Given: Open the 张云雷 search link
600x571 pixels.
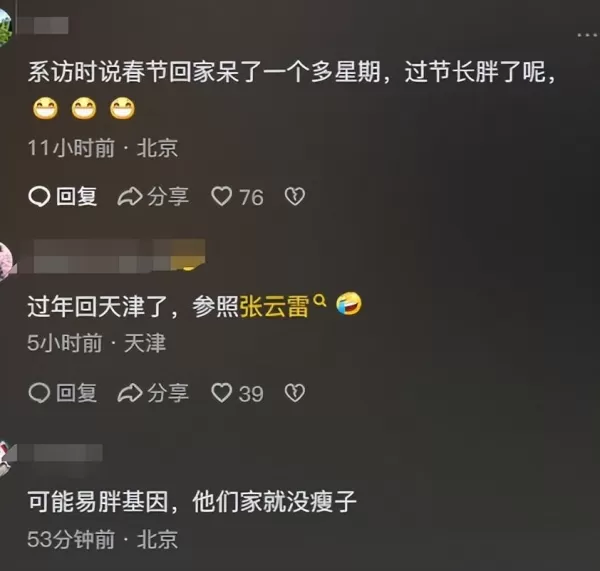Looking at the screenshot, I should tap(274, 307).
